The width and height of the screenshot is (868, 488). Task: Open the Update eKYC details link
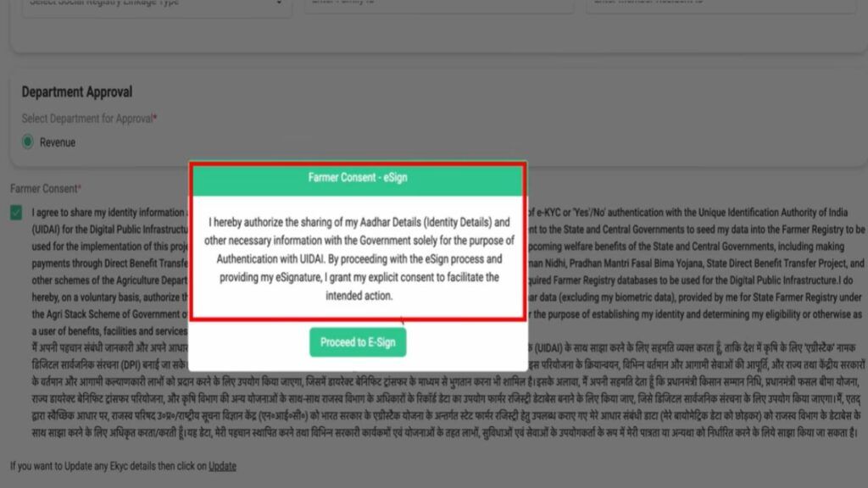tap(222, 466)
